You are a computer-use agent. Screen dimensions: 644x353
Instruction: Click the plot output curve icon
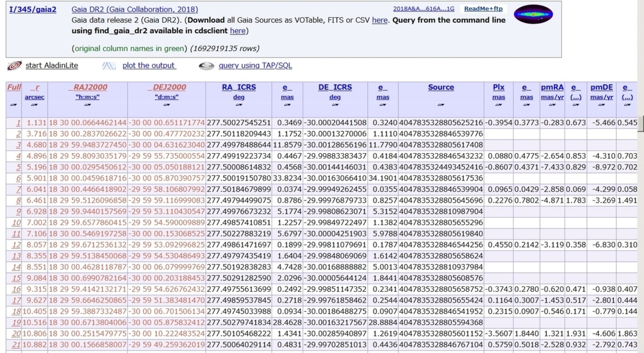109,66
